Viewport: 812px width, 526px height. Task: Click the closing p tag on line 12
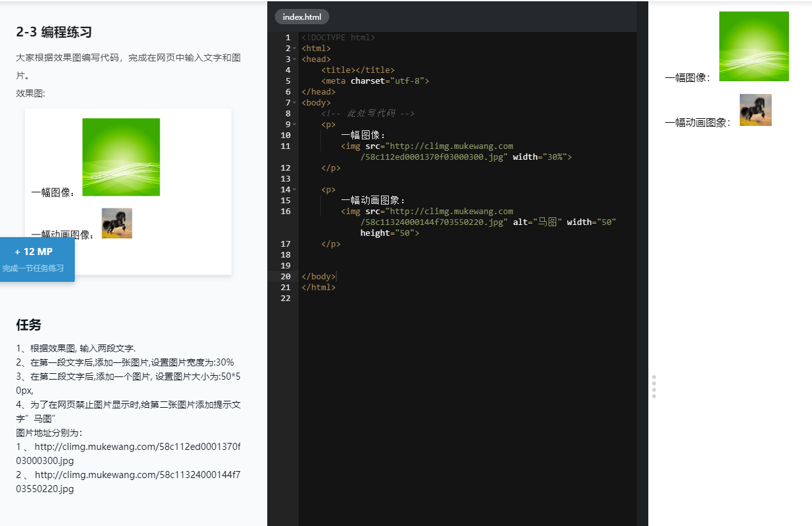(x=331, y=168)
